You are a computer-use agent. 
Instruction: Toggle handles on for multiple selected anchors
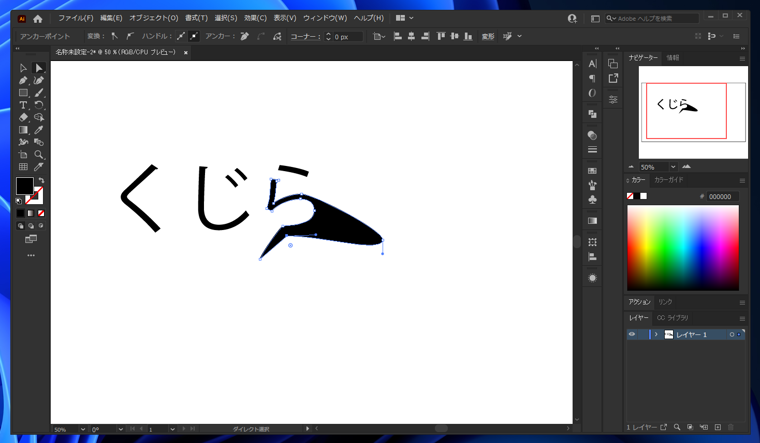tap(180, 36)
